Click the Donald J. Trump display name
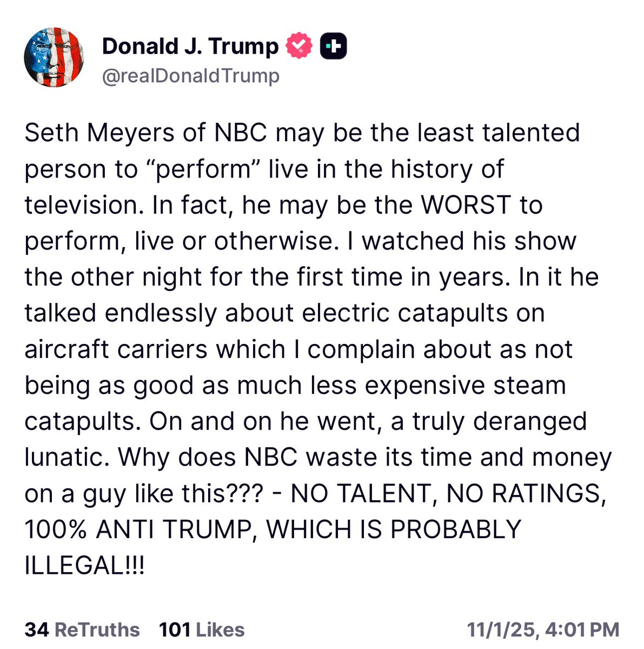644x649 pixels. [x=189, y=45]
